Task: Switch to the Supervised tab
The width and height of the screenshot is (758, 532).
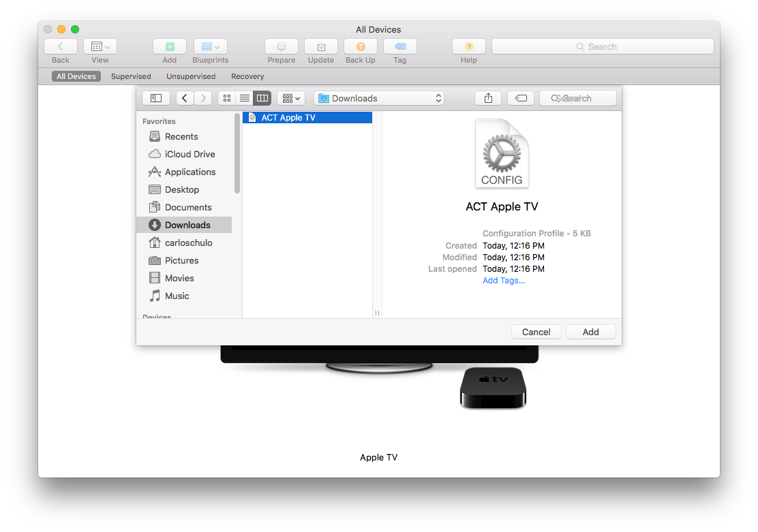Action: coord(131,76)
